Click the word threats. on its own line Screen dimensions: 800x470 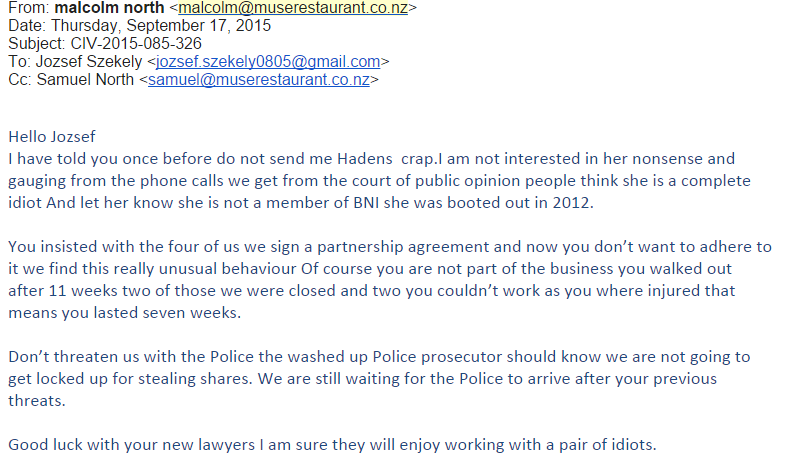(37, 401)
